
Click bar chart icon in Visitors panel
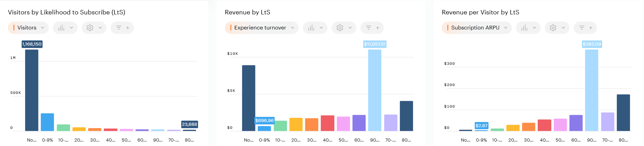[x=65, y=28]
